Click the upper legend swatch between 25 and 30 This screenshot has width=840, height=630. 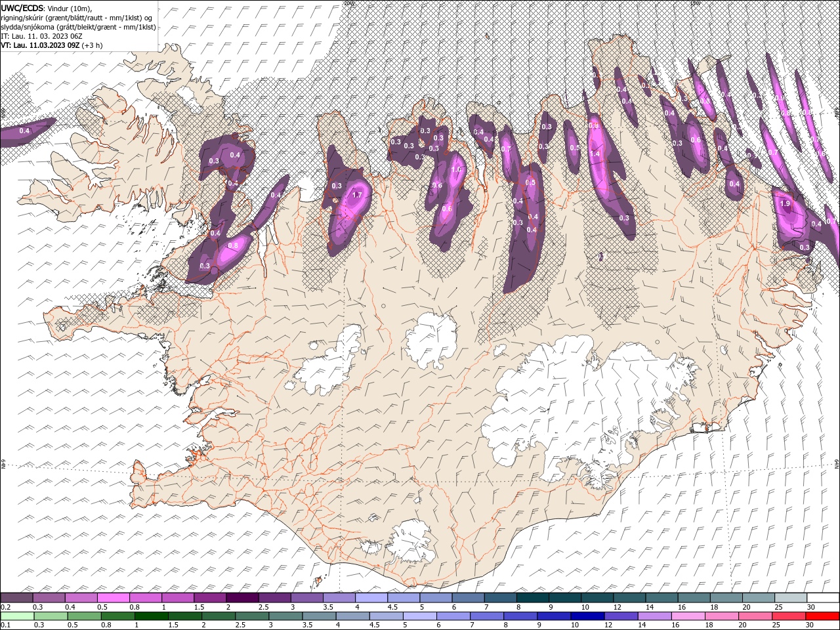791,598
